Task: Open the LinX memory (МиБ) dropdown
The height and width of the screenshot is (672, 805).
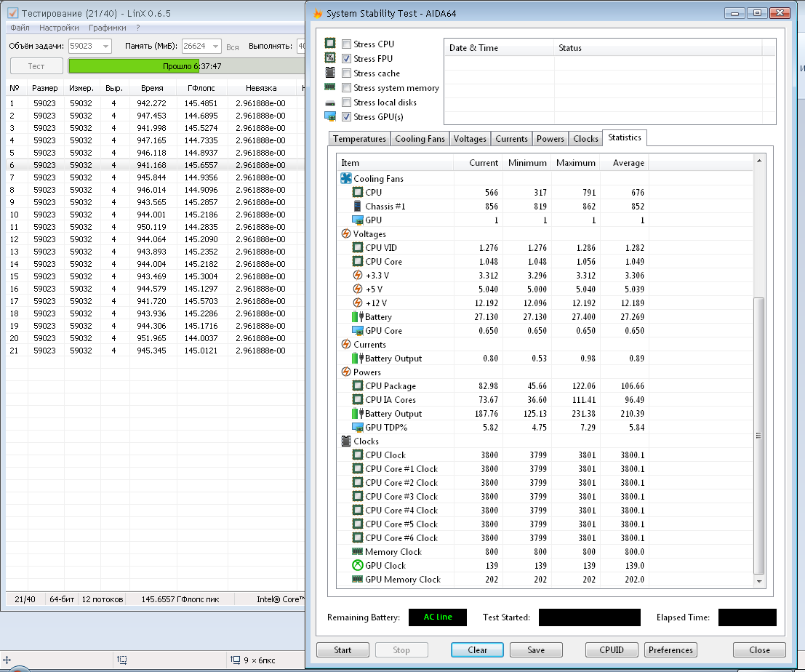Action: click(x=216, y=47)
